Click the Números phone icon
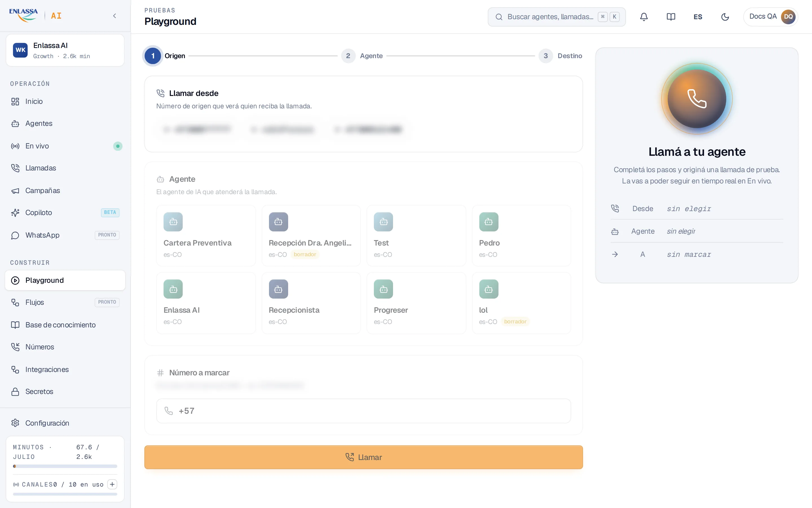 pos(15,347)
